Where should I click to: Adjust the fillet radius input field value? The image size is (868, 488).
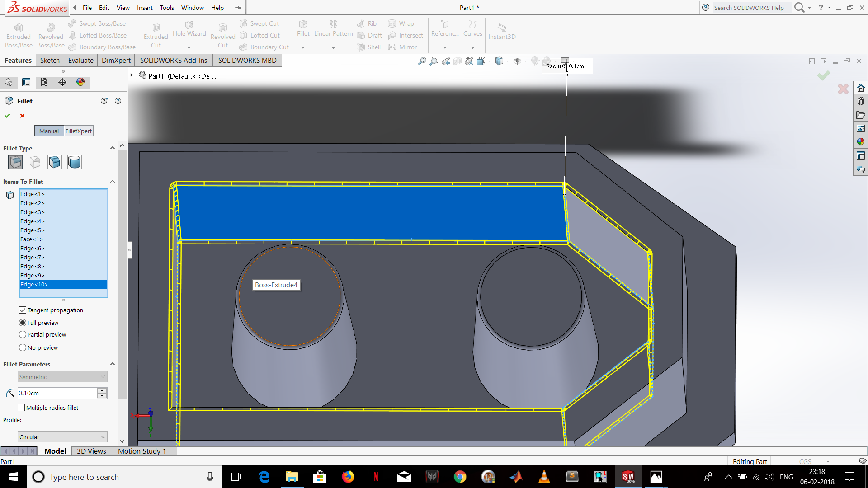(57, 393)
